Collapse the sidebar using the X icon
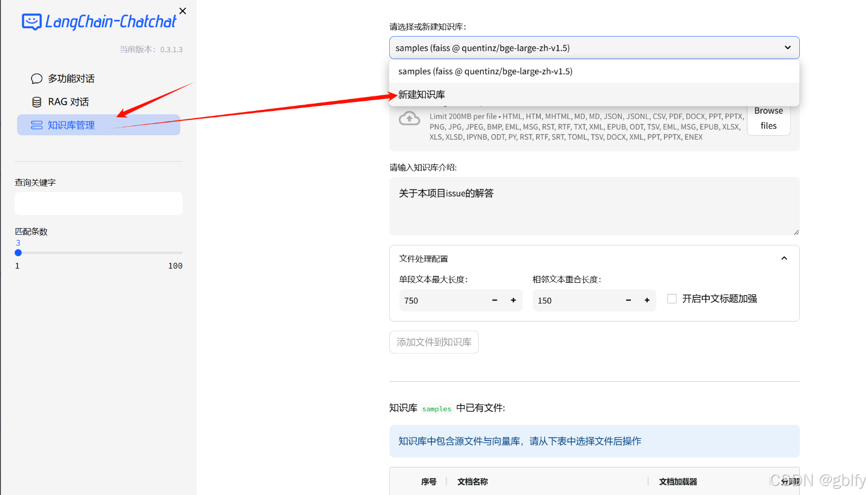Viewport: 868px width, 495px height. pyautogui.click(x=182, y=11)
